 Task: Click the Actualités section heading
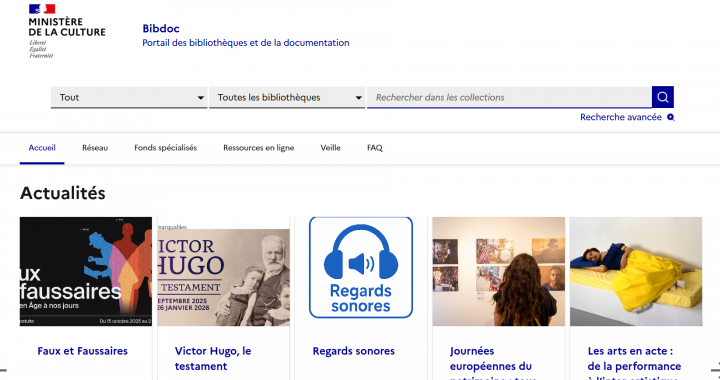pos(62,193)
